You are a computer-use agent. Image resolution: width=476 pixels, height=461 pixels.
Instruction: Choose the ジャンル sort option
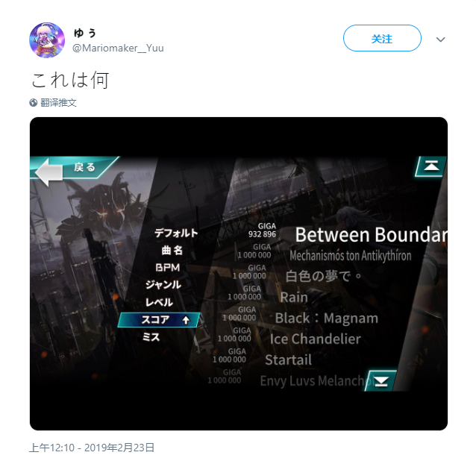(x=163, y=285)
